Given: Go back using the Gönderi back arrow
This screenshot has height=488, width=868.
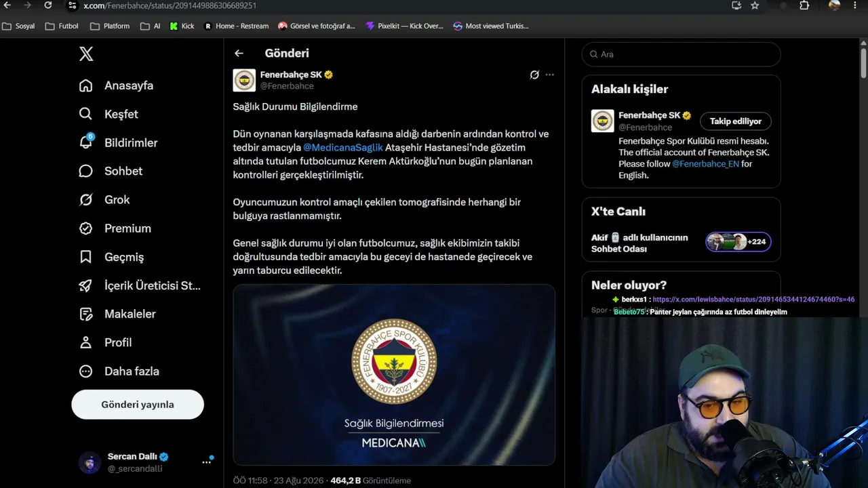Looking at the screenshot, I should coord(239,53).
